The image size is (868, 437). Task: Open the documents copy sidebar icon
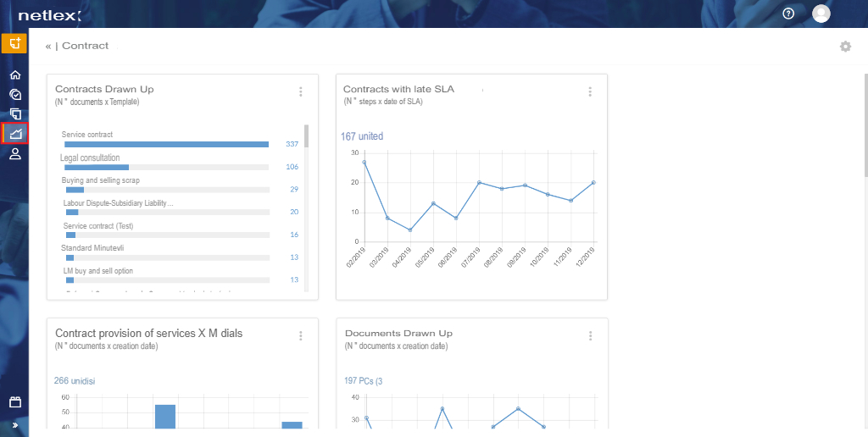coord(15,114)
